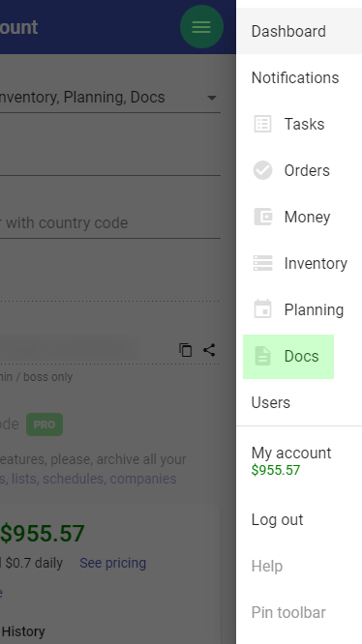
Task: Click the Money wallet icon
Action: point(262,217)
